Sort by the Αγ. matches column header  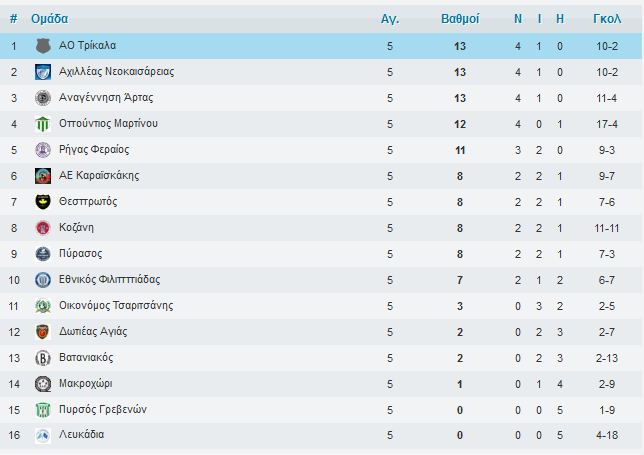390,19
